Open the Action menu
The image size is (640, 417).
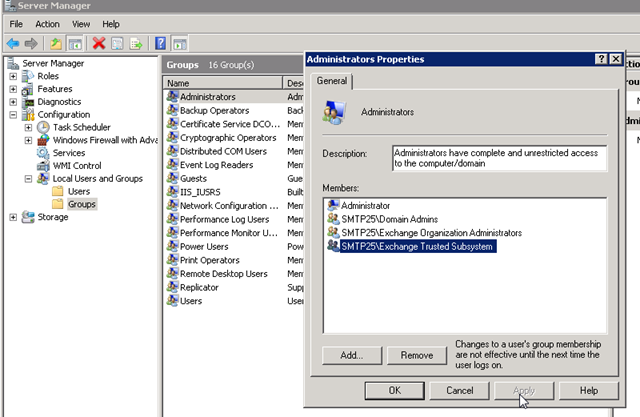pyautogui.click(x=47, y=24)
